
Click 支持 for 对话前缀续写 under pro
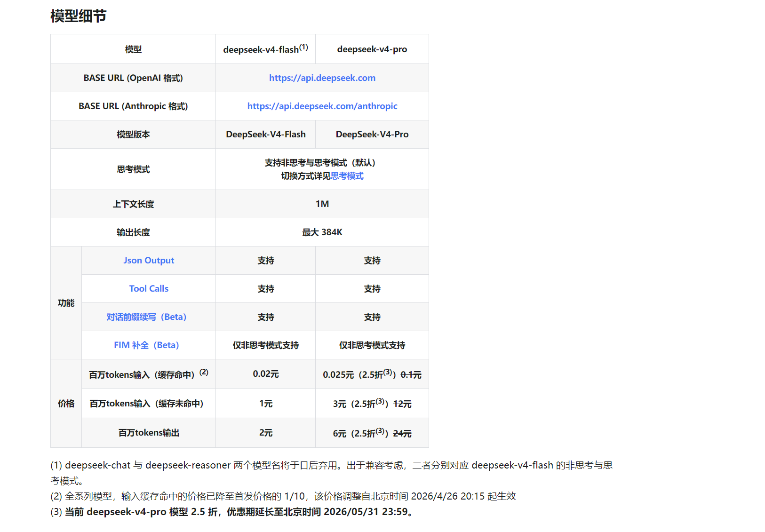[372, 317]
